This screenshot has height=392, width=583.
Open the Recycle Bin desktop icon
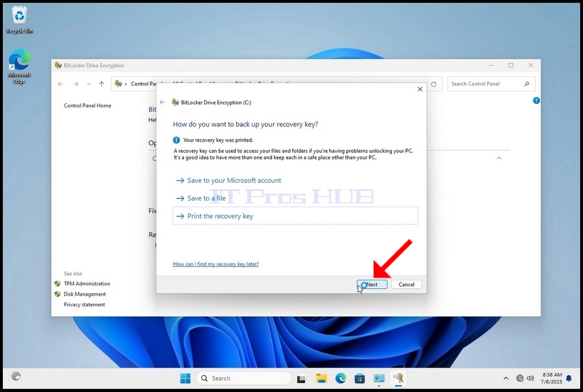point(19,21)
